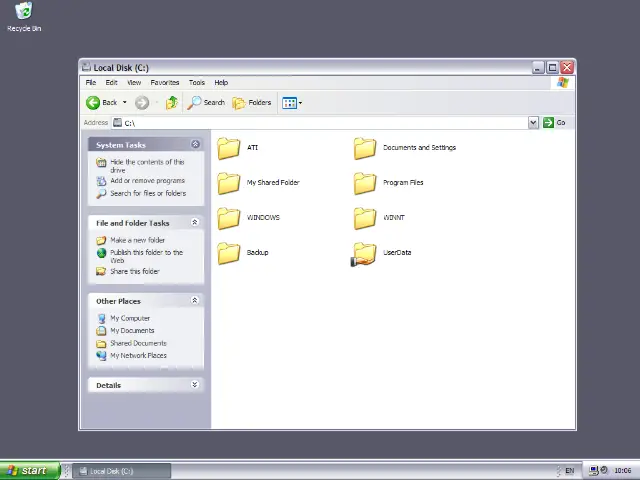Screen dimensions: 640x480
Task: Collapse the System Tasks panel
Action: tap(195, 144)
